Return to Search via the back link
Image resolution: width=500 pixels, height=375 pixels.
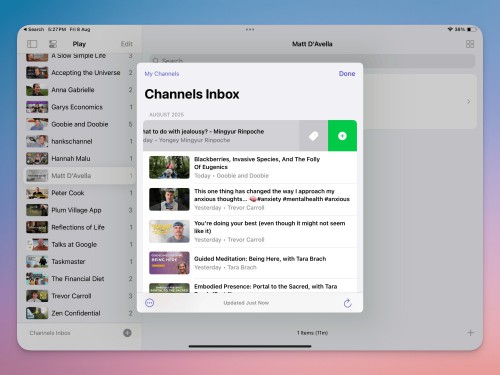tap(34, 29)
